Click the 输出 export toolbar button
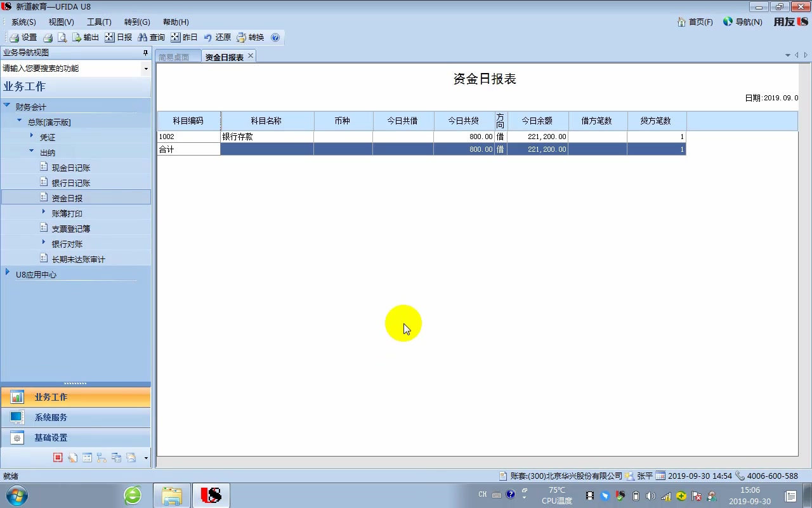The width and height of the screenshot is (812, 508). tap(85, 37)
